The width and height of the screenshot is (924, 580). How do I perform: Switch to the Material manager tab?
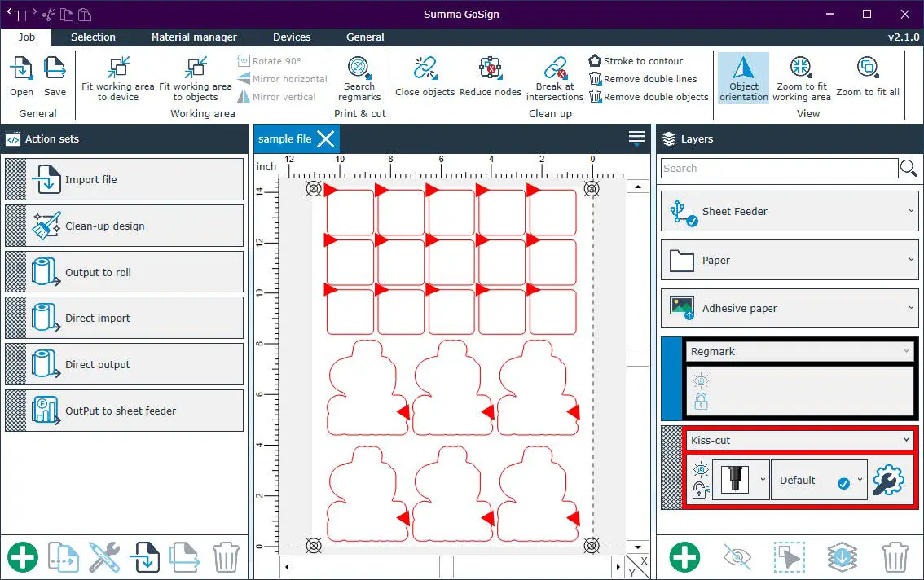pyautogui.click(x=194, y=37)
